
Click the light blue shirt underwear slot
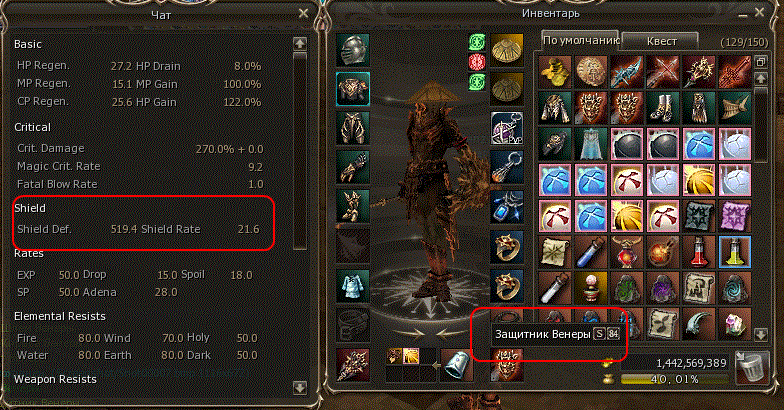[x=353, y=285]
